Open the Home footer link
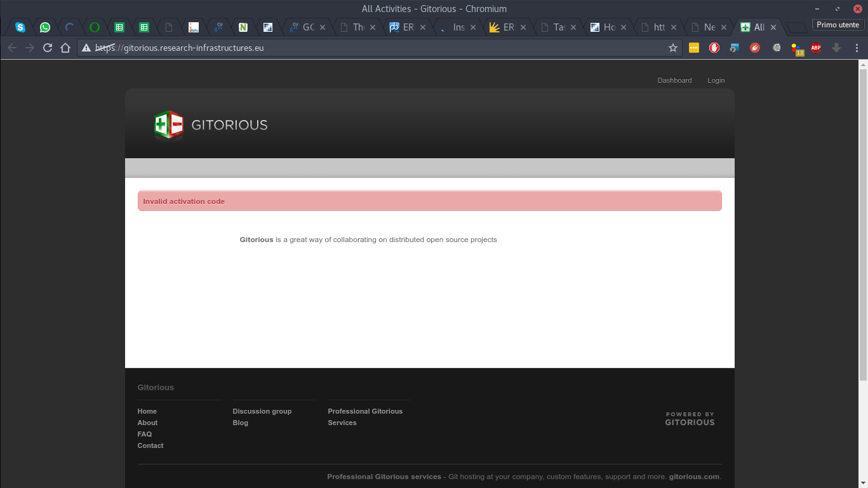The width and height of the screenshot is (868, 488). coord(147,411)
